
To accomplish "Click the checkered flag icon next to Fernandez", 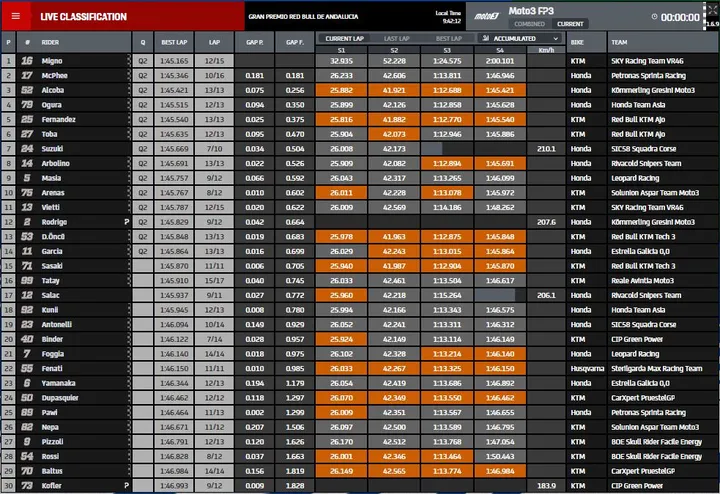I will (x=129, y=119).
